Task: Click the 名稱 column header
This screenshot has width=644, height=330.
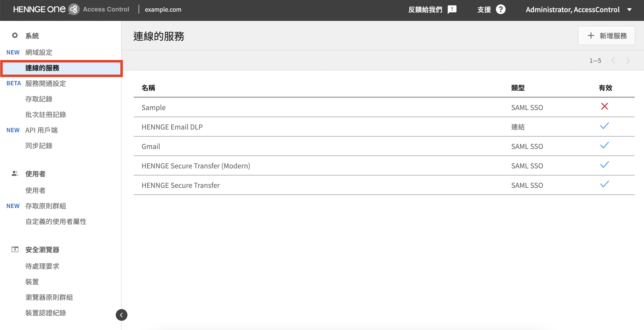Action: (148, 88)
